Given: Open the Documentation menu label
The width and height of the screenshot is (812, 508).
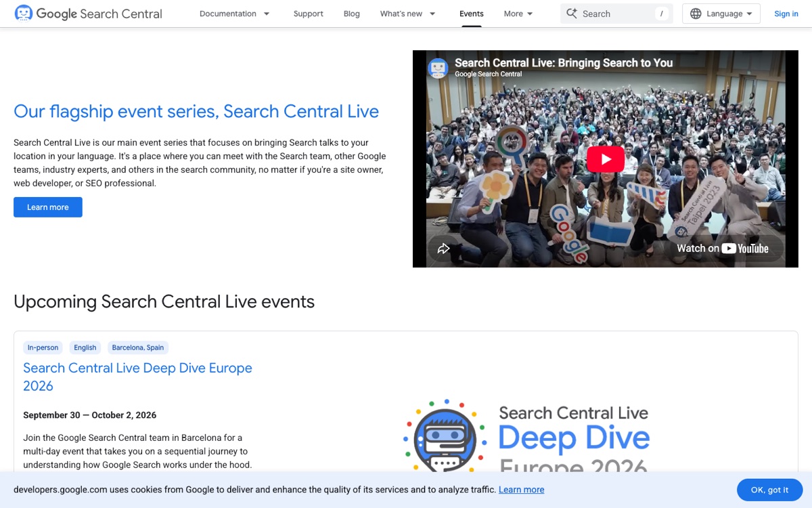Looking at the screenshot, I should pos(228,14).
